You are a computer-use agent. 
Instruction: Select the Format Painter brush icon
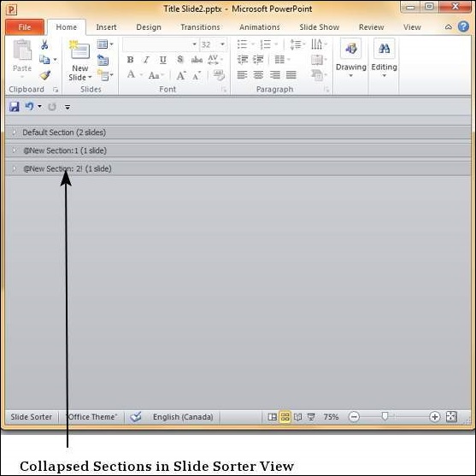(45, 75)
